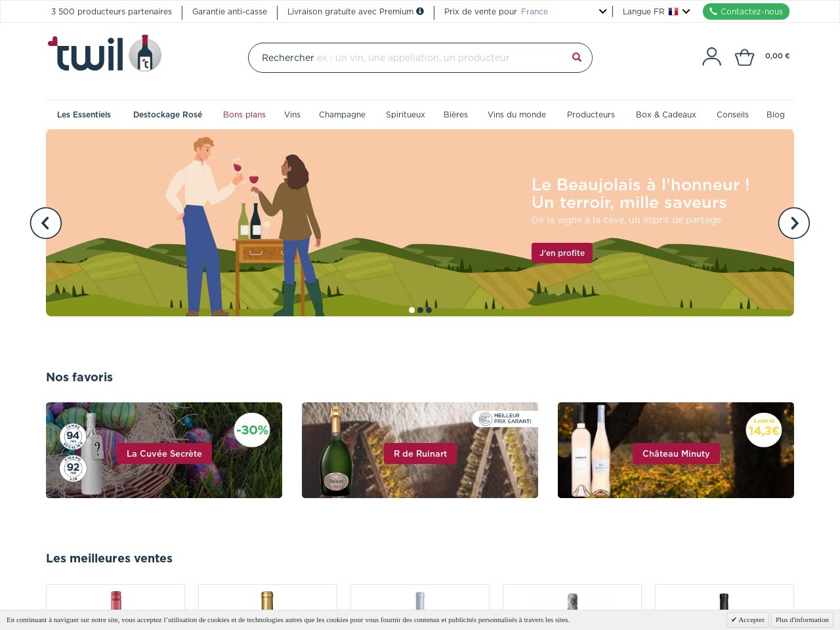Viewport: 840px width, 630px height.
Task: Open the Blog link
Action: click(x=775, y=115)
